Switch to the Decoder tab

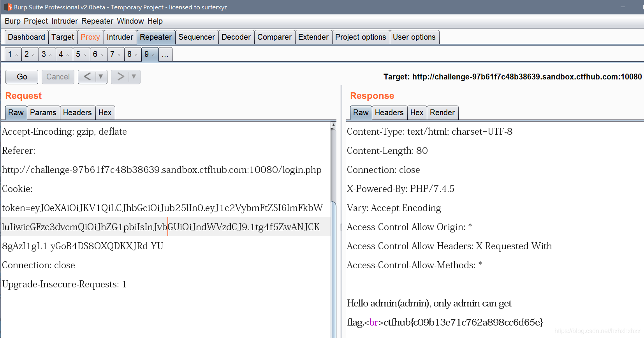(236, 37)
